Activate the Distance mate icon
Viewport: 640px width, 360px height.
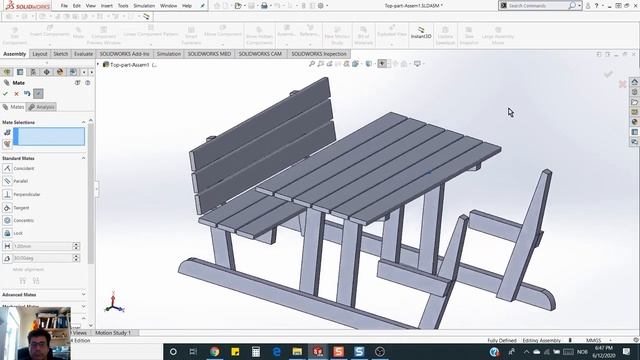(7, 246)
